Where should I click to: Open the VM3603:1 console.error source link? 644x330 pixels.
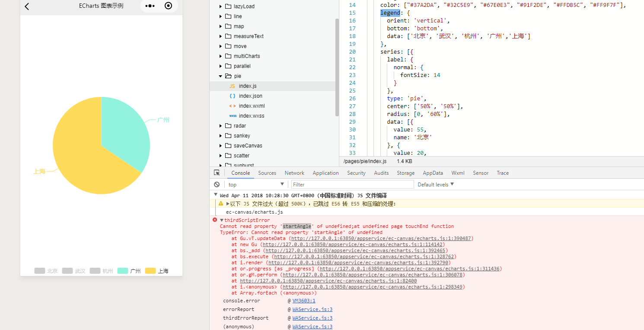(x=304, y=301)
